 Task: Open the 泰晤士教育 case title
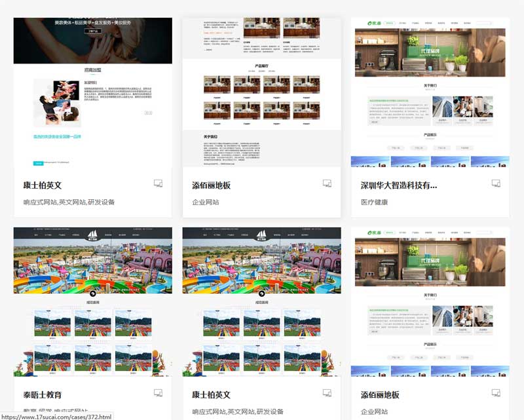43,395
